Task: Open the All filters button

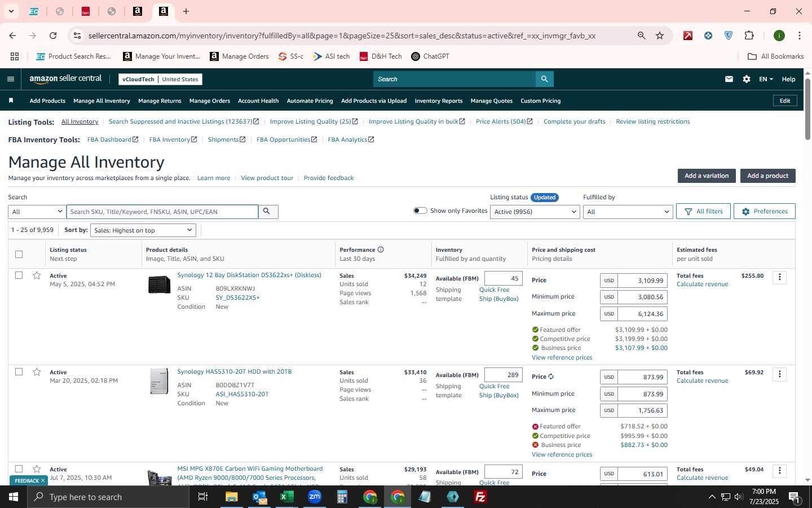Action: [703, 211]
